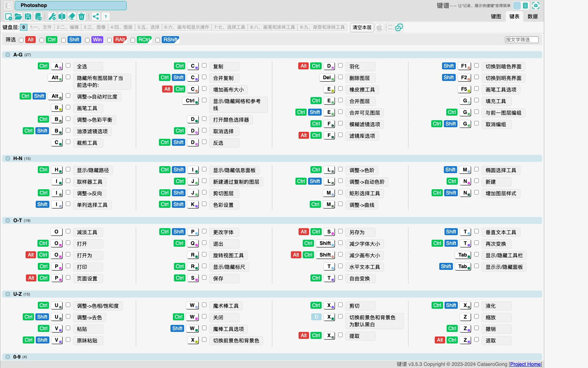This screenshot has width=588, height=368.
Task: Select keyboard layer 0
Action: [x=23, y=27]
